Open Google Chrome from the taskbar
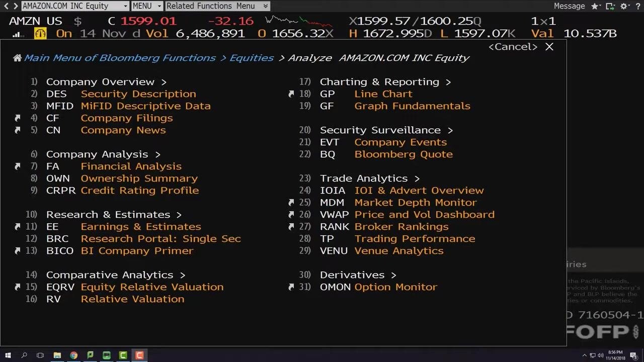The width and height of the screenshot is (644, 362). [73, 355]
